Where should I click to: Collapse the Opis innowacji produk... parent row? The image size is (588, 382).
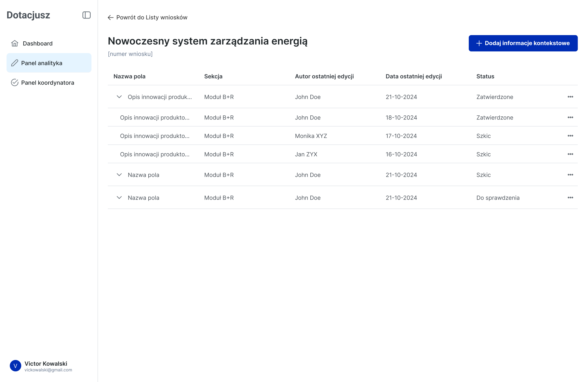coord(119,97)
